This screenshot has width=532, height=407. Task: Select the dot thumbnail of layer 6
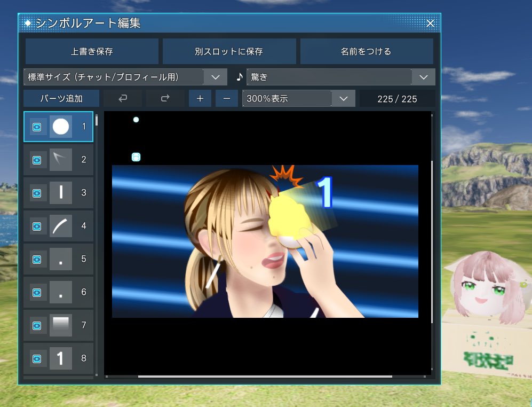(61, 292)
